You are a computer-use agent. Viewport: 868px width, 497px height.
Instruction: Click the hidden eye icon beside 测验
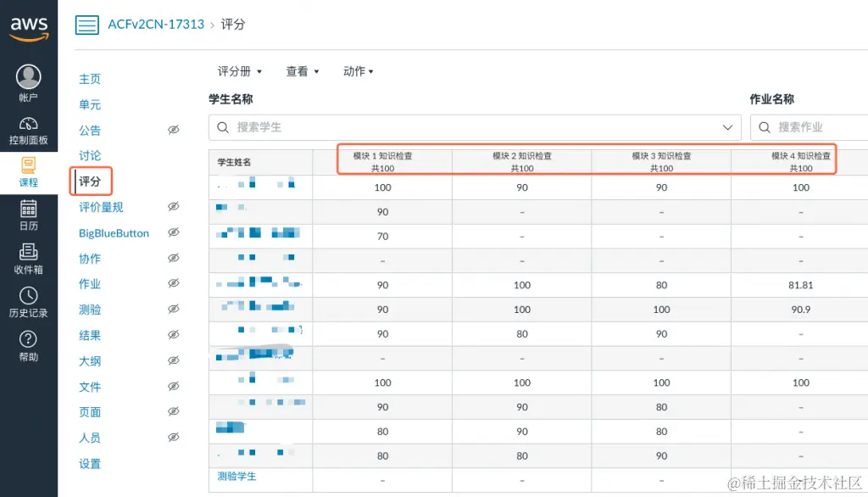173,310
